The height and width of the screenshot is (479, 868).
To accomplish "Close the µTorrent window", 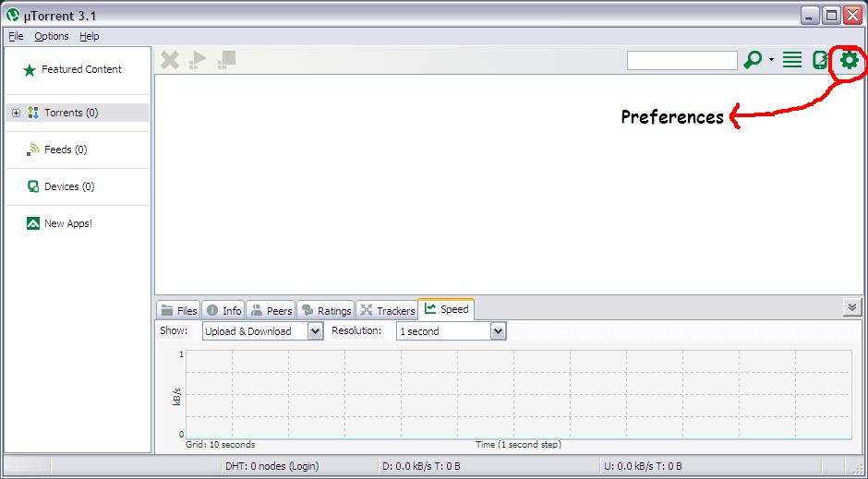I will point(852,16).
